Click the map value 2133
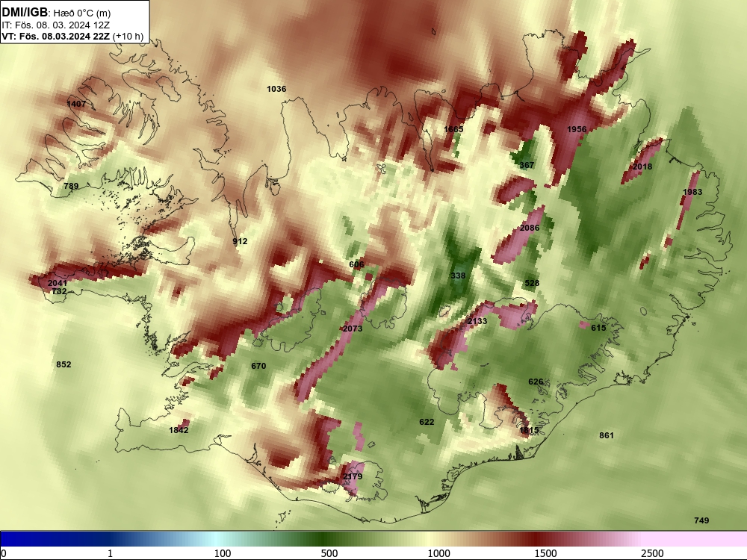The image size is (747, 560). tap(477, 321)
